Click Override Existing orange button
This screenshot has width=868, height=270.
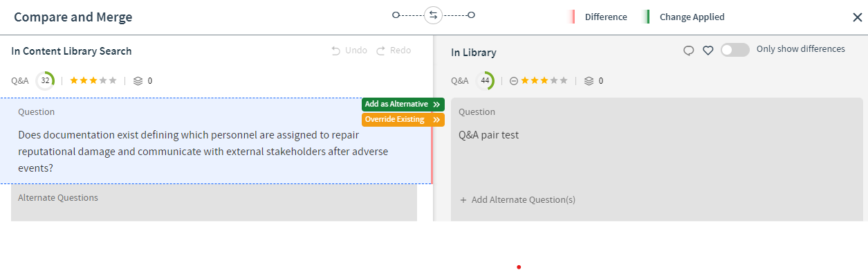[x=403, y=120]
